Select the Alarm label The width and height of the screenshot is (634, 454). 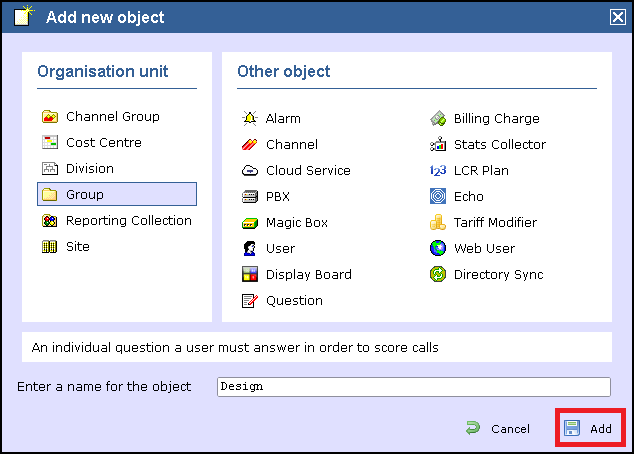283,119
